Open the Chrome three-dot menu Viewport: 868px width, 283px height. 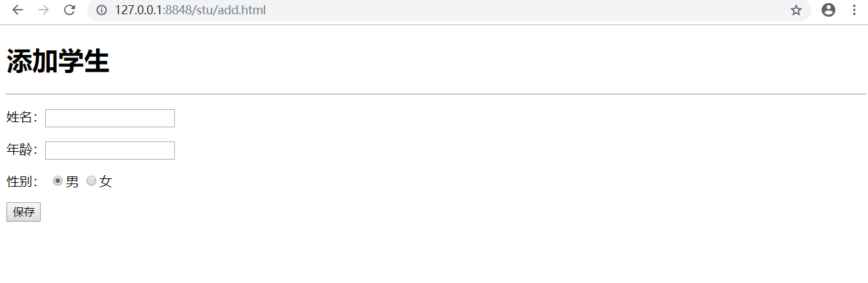point(854,10)
